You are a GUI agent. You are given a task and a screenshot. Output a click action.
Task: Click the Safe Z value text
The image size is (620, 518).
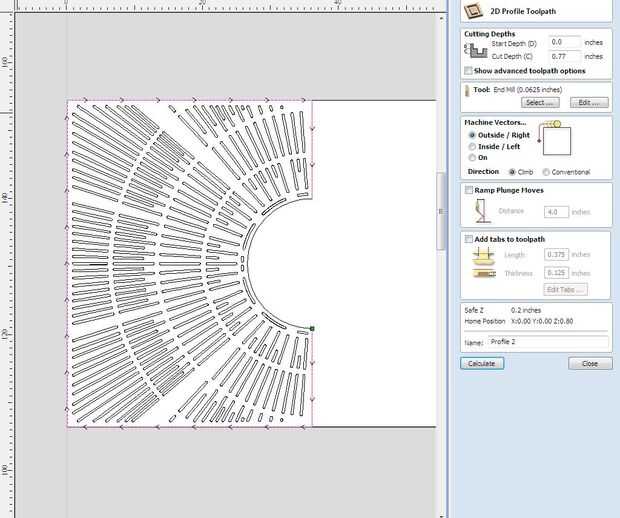(525, 310)
